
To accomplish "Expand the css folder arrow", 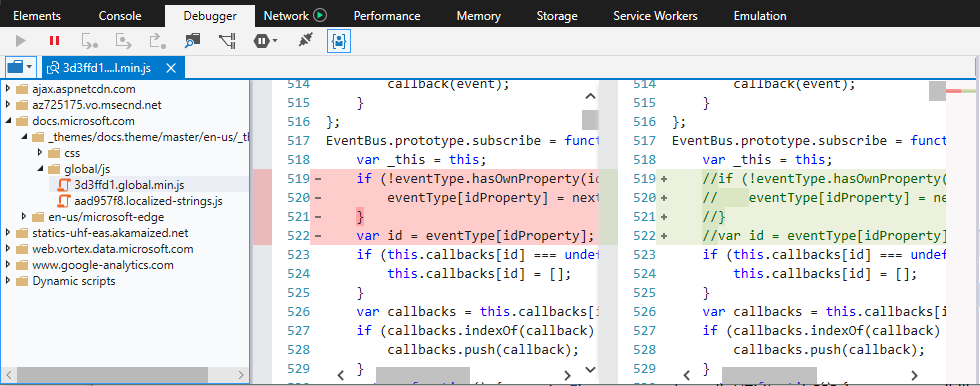I will [40, 153].
